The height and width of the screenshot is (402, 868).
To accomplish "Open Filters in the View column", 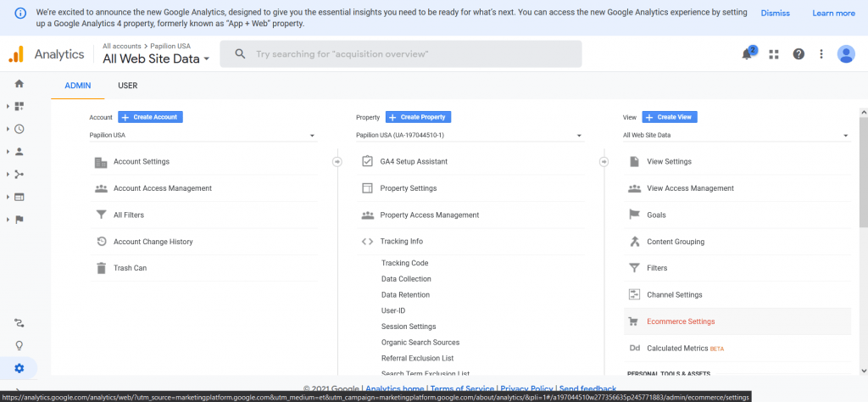I will point(657,268).
